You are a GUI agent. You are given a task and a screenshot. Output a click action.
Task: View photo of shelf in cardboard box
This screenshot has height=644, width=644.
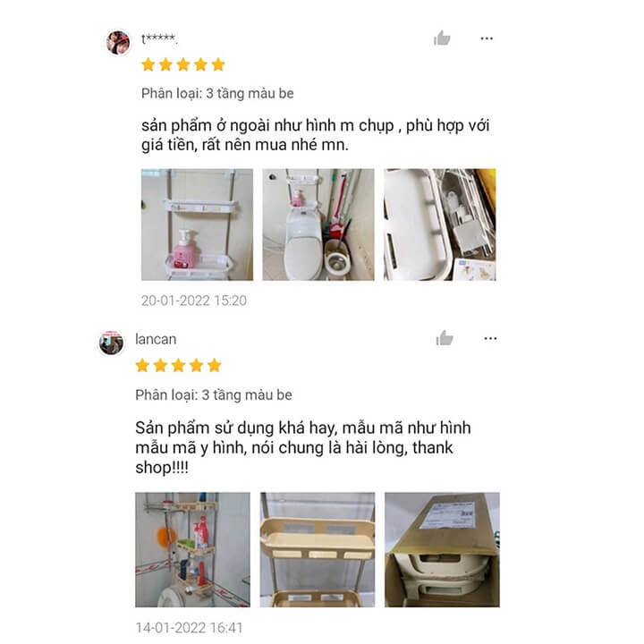443,549
